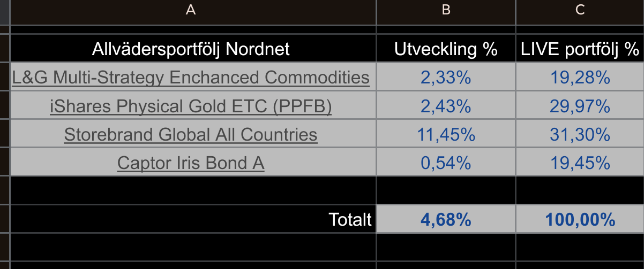Click the 19,45% portfolio share cell
This screenshot has height=269, width=644.
[x=580, y=163]
